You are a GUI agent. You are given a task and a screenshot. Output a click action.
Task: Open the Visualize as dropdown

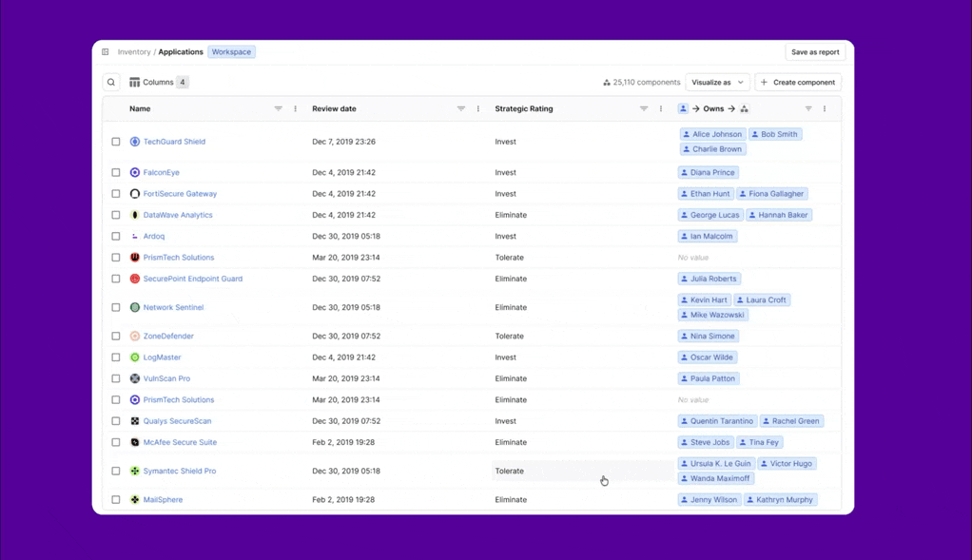click(x=717, y=82)
